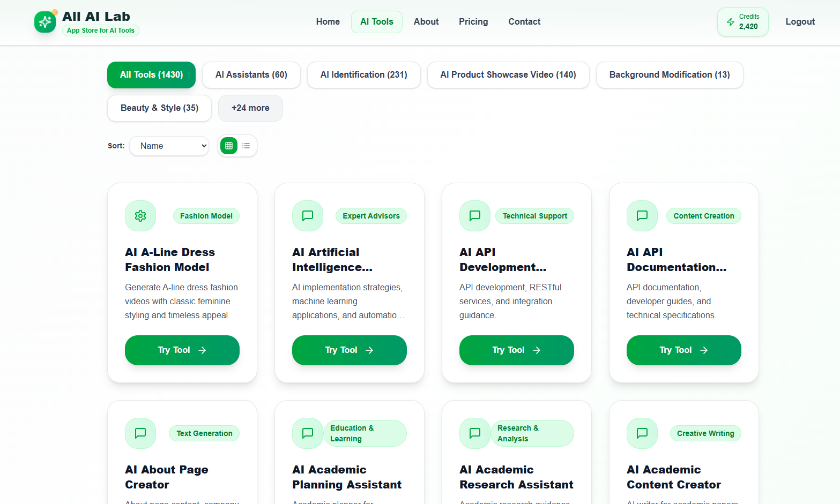Click chat icon on AI Artificial Intelligence card
840x504 pixels.
click(308, 216)
